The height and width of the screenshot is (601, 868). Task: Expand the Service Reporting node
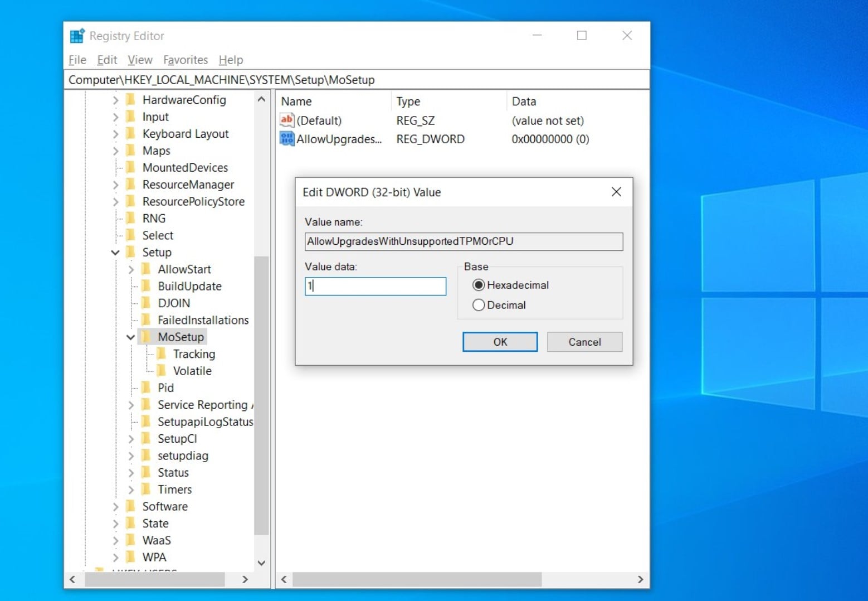click(x=131, y=405)
